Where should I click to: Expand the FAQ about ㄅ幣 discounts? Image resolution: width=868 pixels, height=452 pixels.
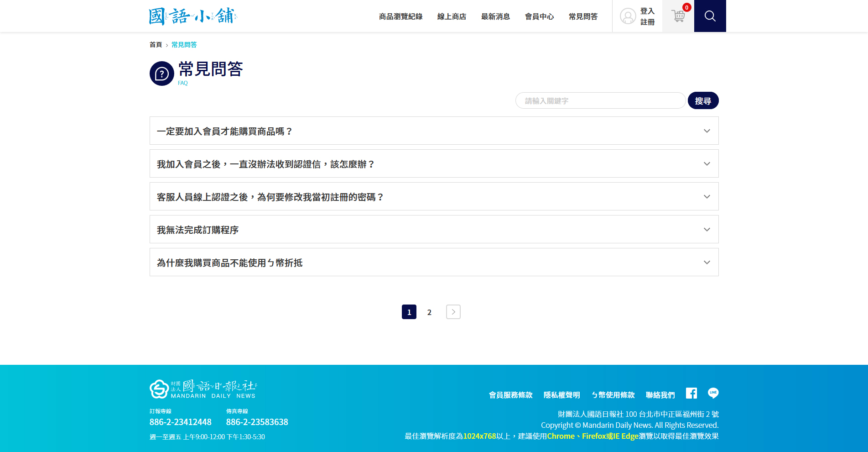click(x=433, y=262)
